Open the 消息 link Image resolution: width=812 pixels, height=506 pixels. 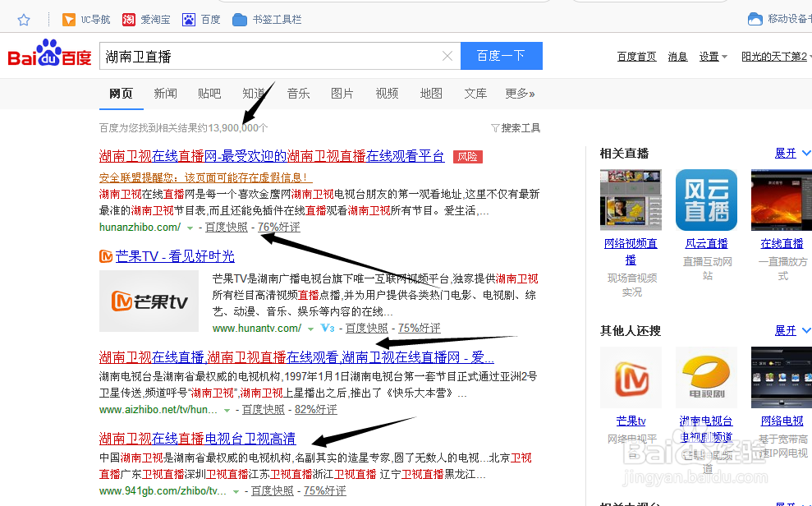click(x=677, y=57)
